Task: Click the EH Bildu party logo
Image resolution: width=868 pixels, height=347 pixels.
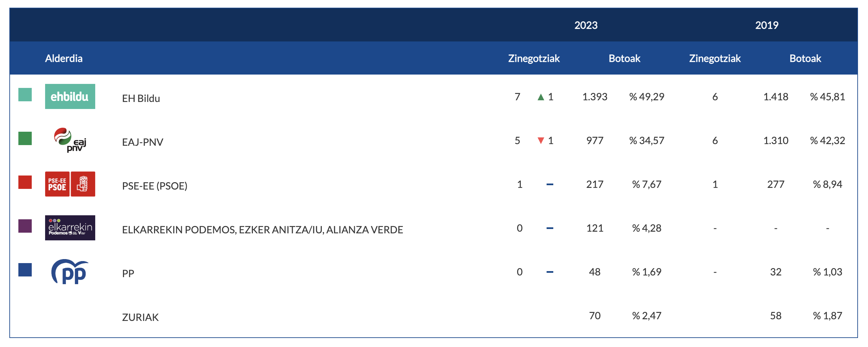Action: coord(70,97)
